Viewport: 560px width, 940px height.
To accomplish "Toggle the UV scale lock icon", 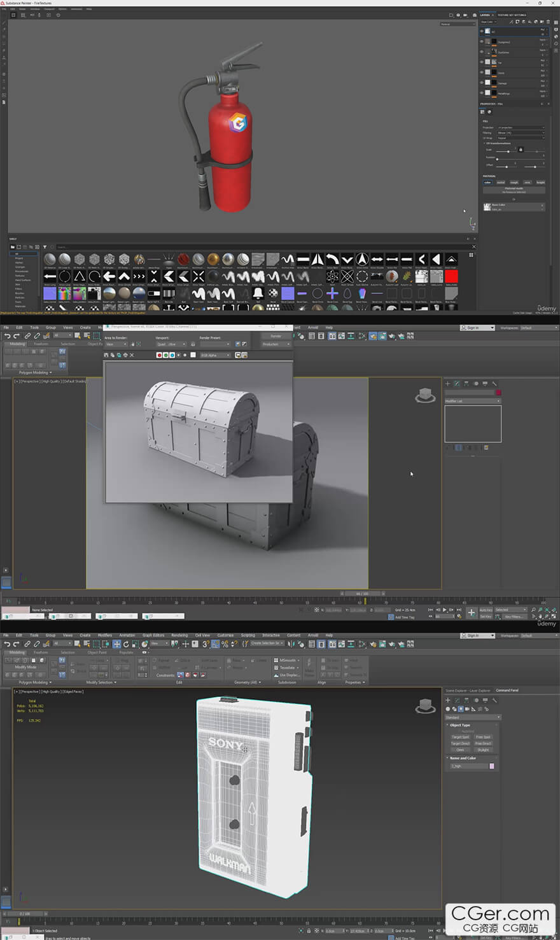I will coord(521,150).
